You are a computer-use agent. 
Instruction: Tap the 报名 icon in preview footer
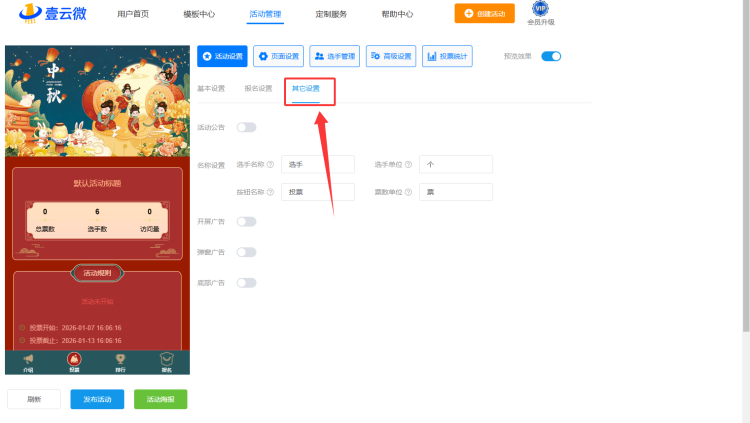[166, 360]
